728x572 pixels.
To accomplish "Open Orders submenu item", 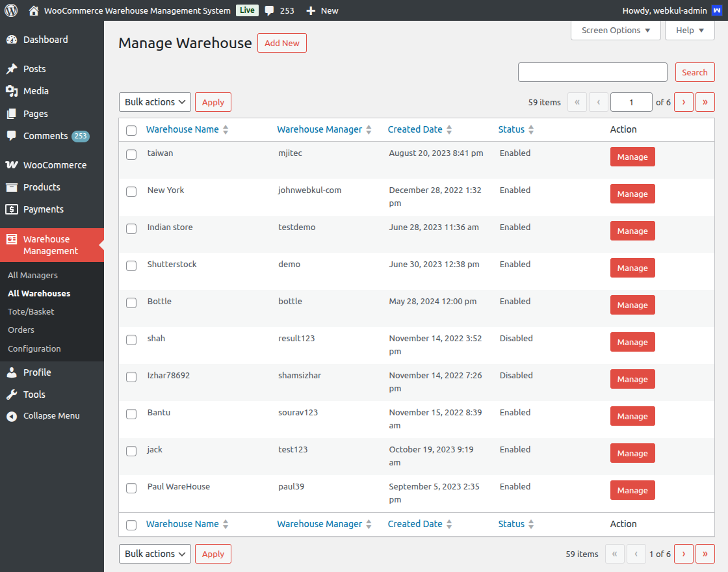I will point(21,330).
